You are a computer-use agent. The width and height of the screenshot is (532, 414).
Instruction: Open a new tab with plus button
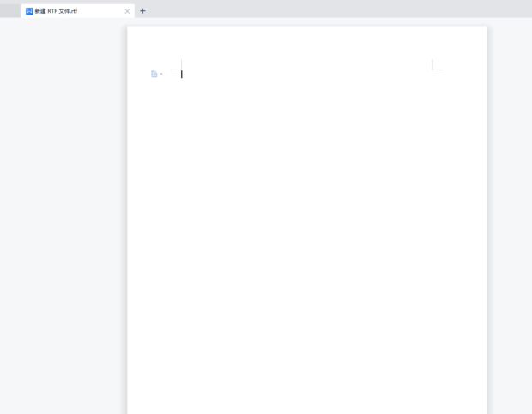(x=142, y=11)
